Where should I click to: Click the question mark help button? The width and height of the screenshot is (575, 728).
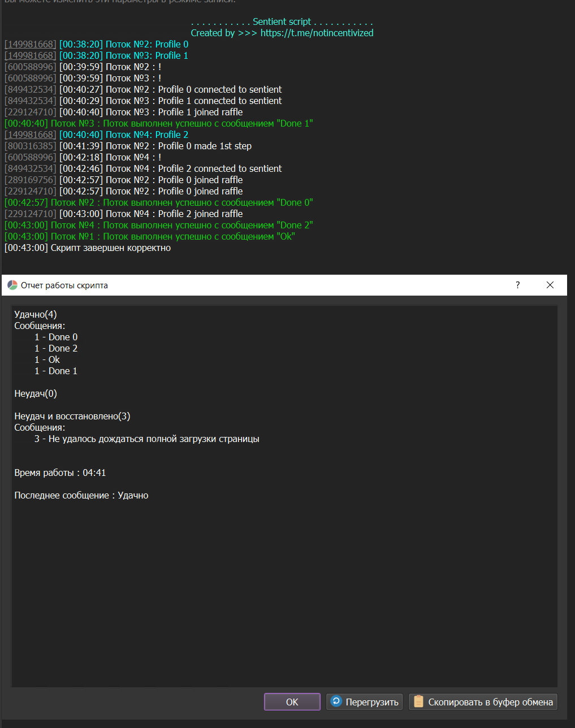pyautogui.click(x=517, y=285)
